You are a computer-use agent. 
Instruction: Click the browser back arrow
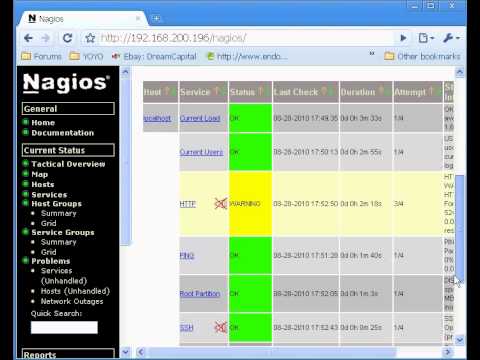click(x=29, y=38)
